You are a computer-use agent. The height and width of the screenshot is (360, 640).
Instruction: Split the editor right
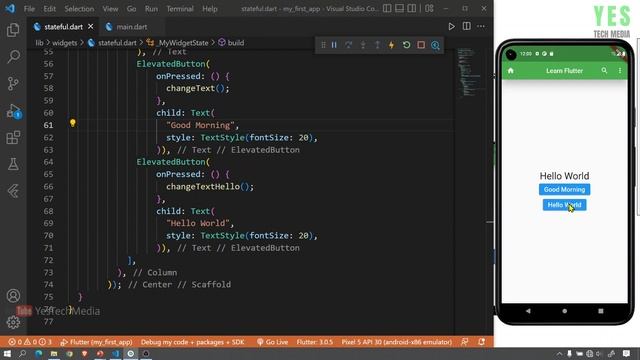tap(467, 27)
